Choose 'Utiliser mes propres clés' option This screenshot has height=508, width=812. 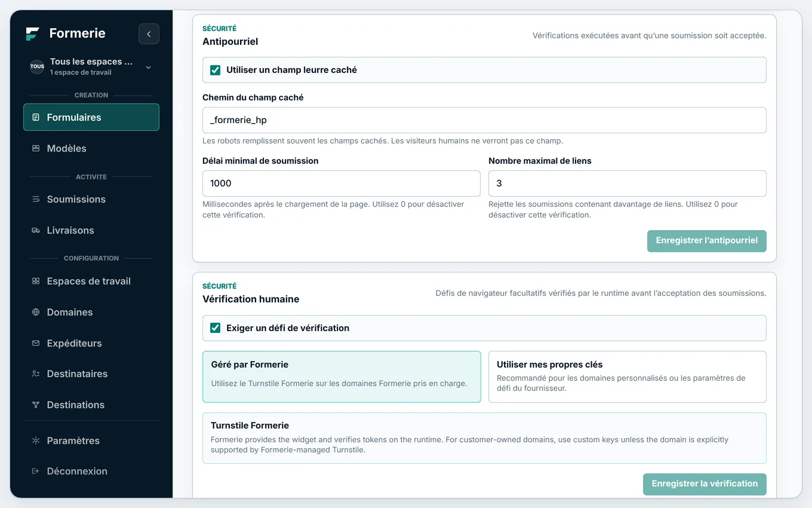pos(628,377)
